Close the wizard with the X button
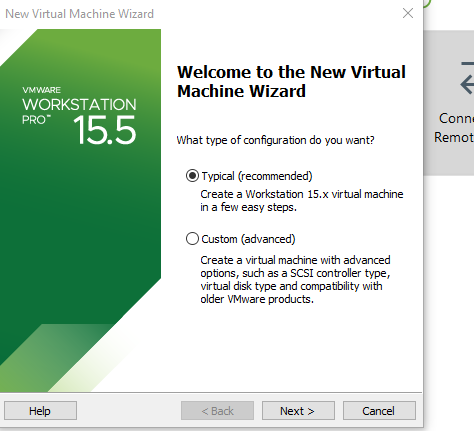This screenshot has height=431, width=474. pyautogui.click(x=408, y=13)
